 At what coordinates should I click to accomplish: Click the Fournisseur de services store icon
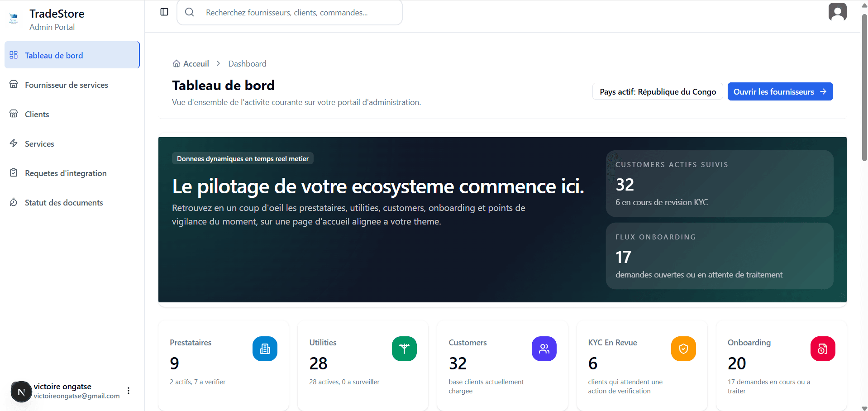tap(14, 84)
